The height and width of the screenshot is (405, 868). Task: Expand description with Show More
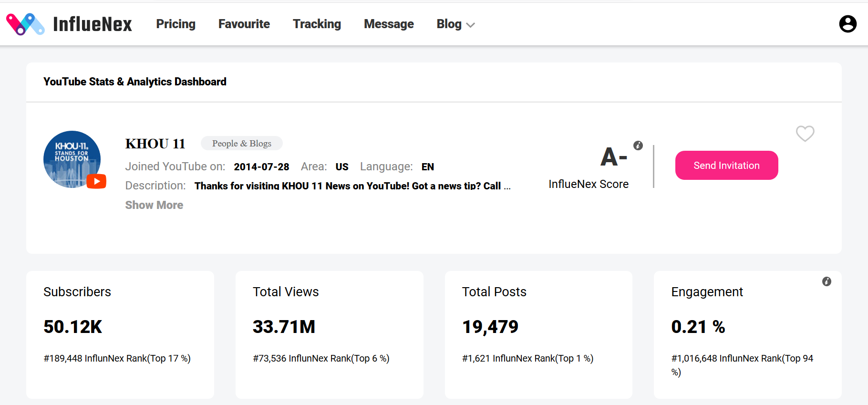click(x=154, y=205)
